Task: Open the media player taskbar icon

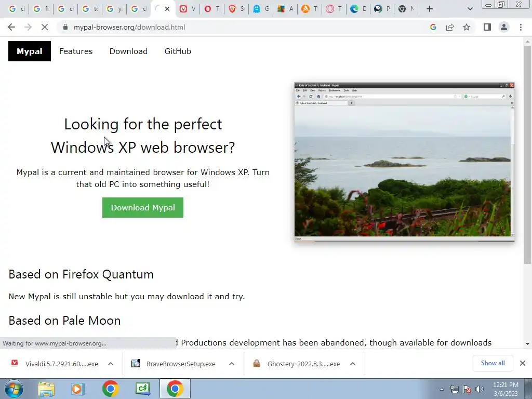Action: pyautogui.click(x=78, y=389)
